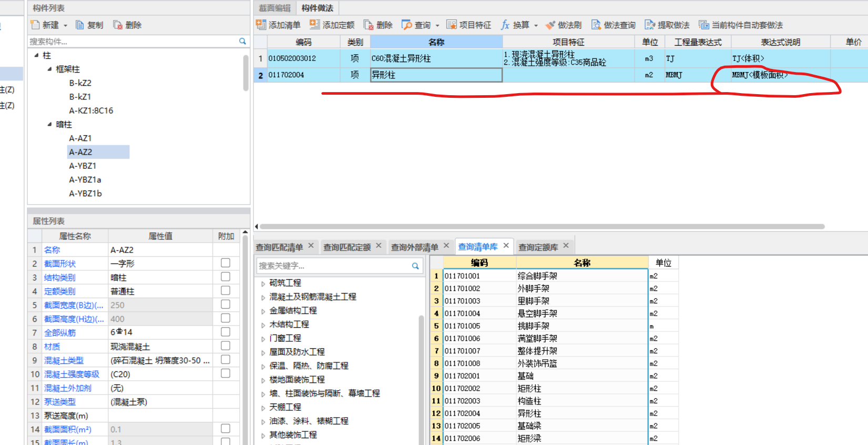
Task: Expand the 金属结构工程 category
Action: (263, 311)
